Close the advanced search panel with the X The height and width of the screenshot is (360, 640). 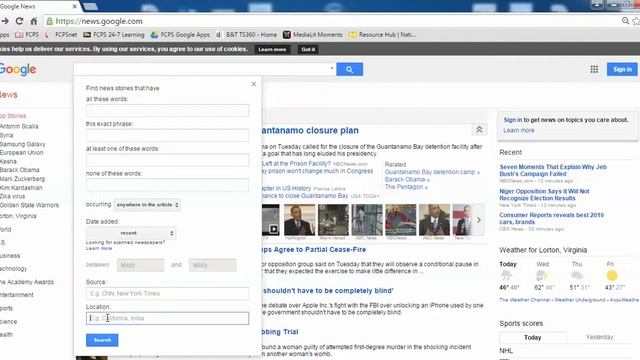pos(253,84)
